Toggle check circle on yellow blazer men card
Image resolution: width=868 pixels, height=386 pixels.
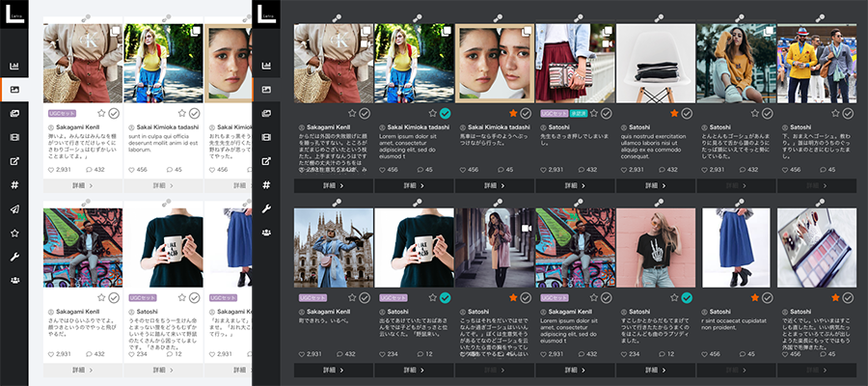(848, 114)
